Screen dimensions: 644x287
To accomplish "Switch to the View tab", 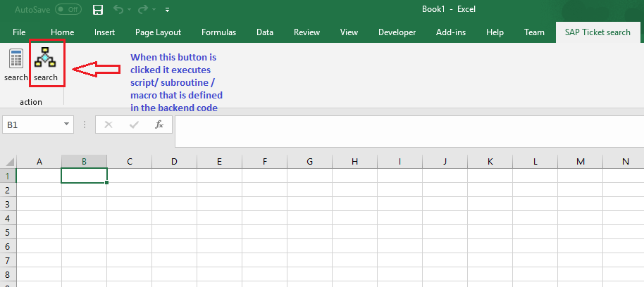I will [x=349, y=32].
